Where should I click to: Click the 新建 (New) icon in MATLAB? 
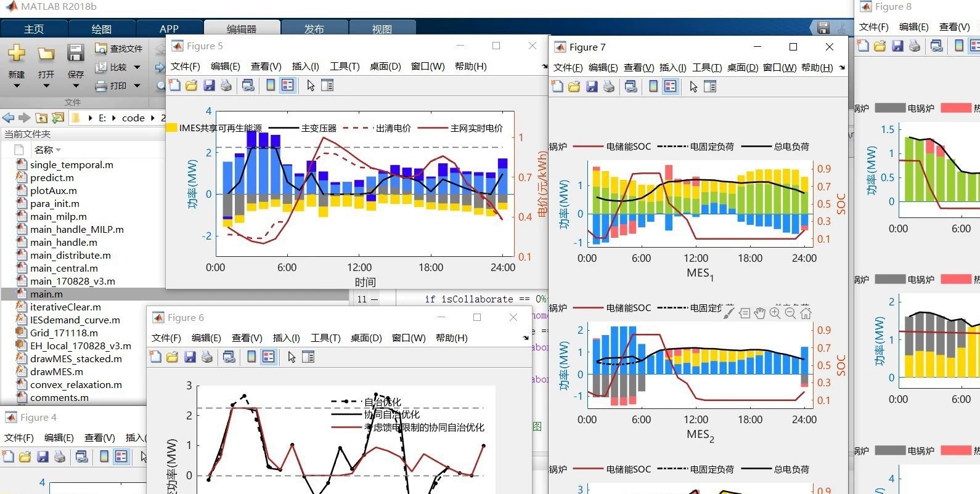coord(17,54)
